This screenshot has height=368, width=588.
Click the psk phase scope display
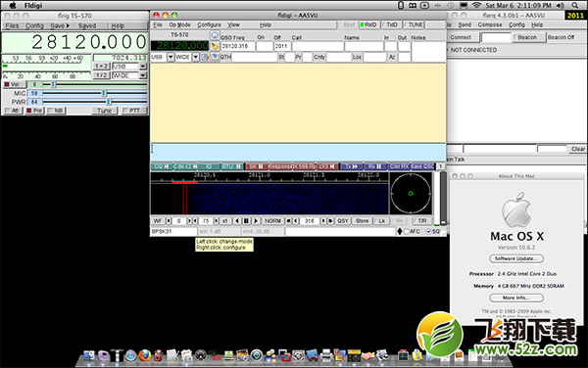(x=411, y=194)
